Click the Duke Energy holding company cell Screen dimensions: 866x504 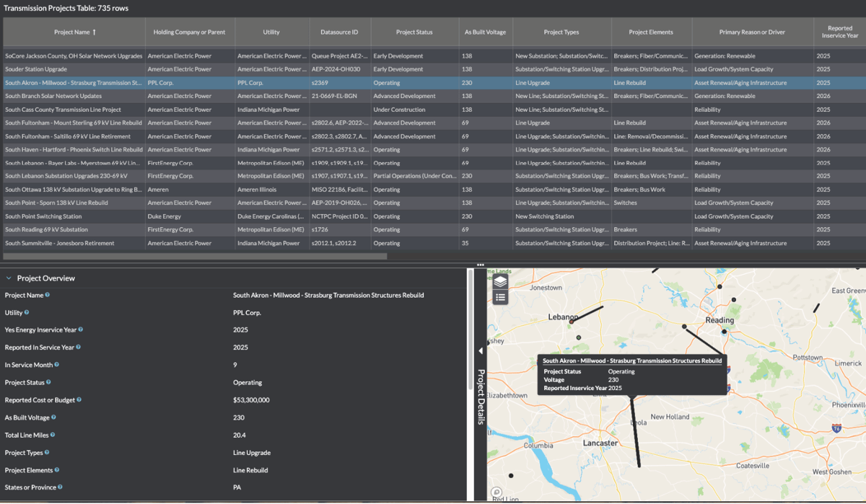(190, 216)
